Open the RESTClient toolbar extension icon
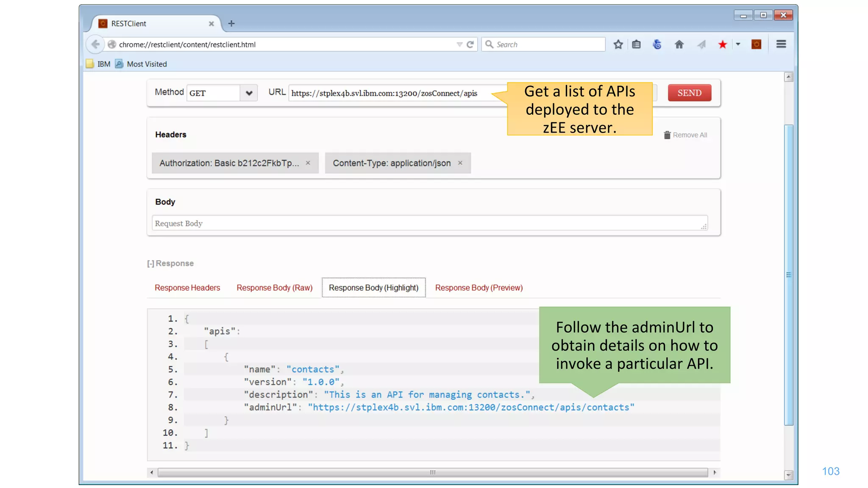Image resolution: width=868 pixels, height=488 pixels. [756, 44]
